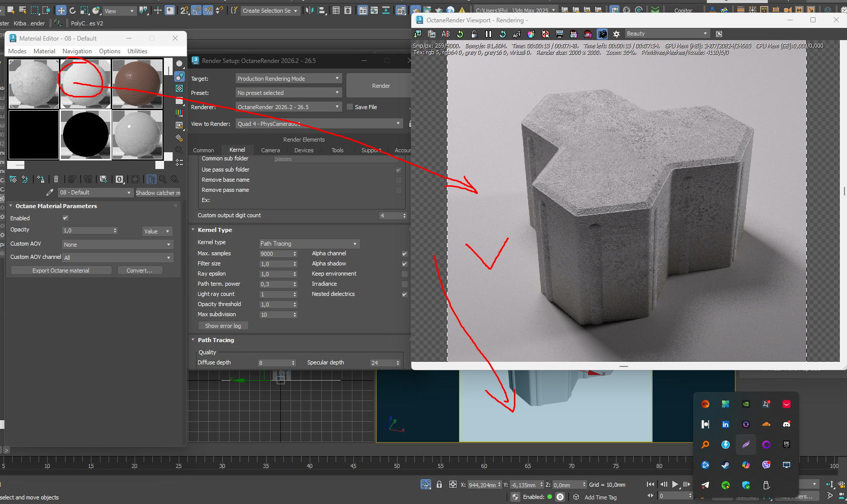Click the lifebuoy material picker icon

545,34
